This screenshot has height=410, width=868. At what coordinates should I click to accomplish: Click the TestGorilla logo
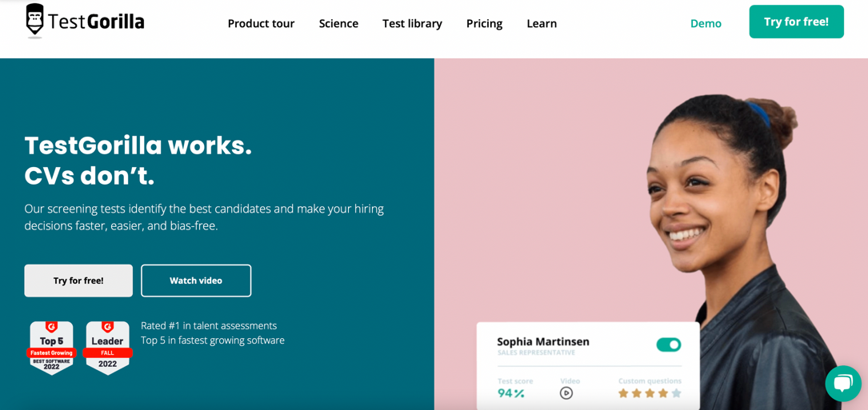click(x=86, y=21)
